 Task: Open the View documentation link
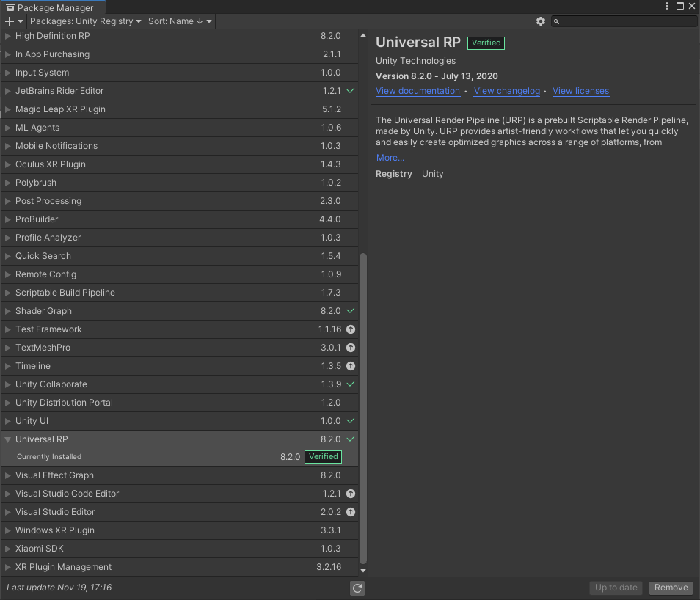pos(418,91)
